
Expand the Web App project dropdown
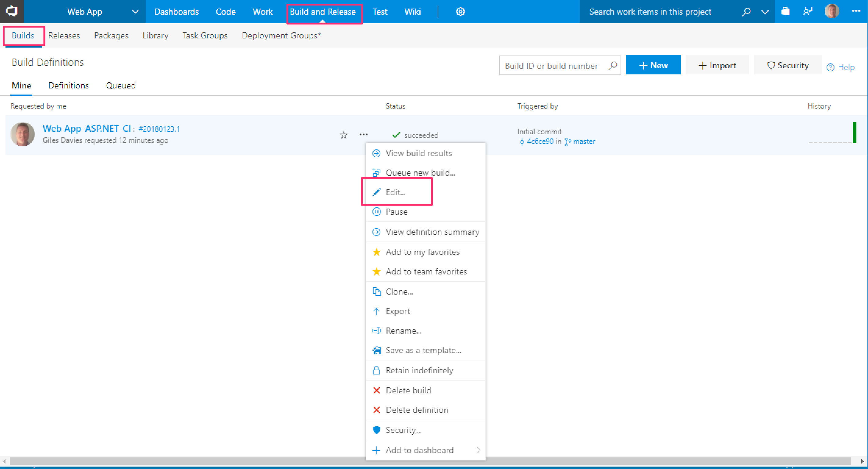135,12
